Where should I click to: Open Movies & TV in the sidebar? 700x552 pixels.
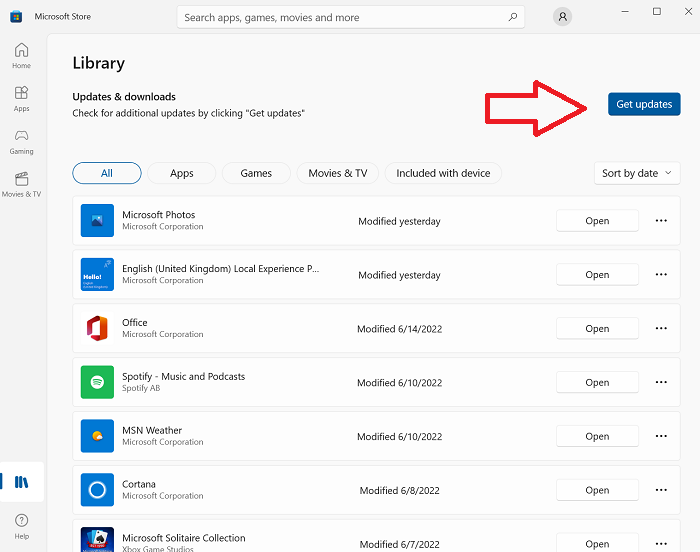pyautogui.click(x=21, y=184)
